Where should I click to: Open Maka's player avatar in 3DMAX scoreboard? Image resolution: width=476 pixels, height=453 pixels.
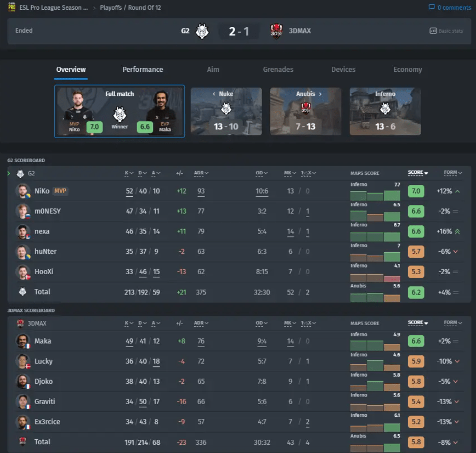(23, 341)
